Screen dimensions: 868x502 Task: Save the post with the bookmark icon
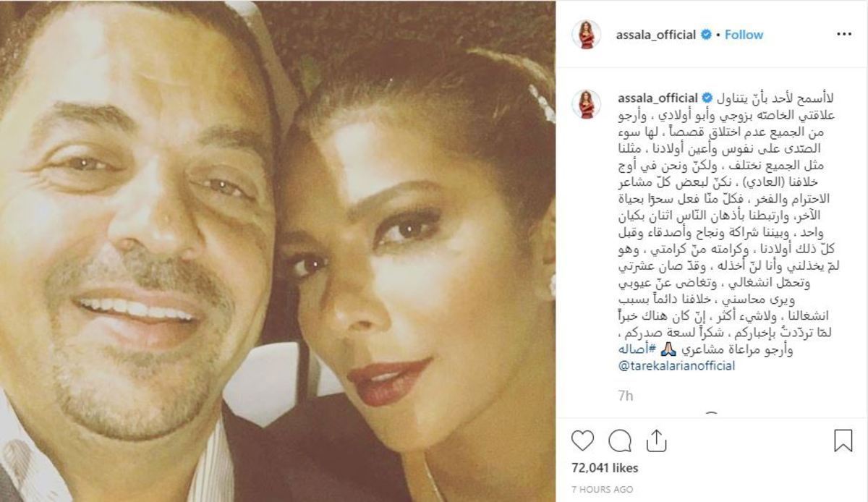(843, 441)
